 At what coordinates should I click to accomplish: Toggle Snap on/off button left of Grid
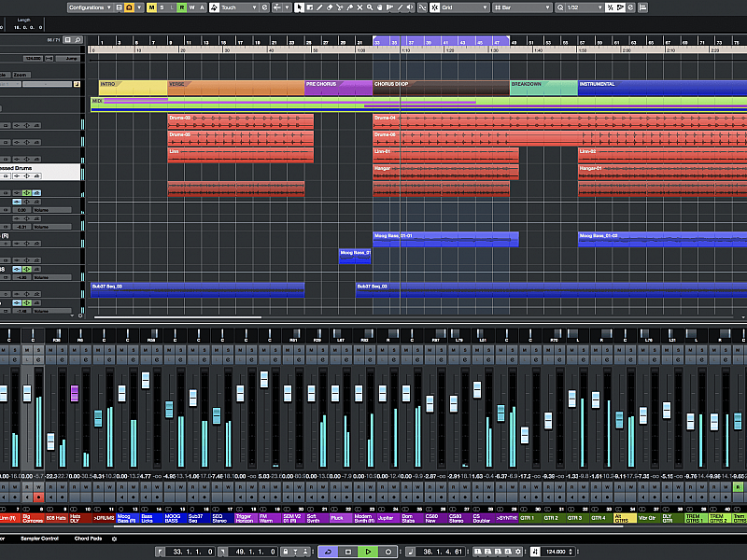(435, 7)
